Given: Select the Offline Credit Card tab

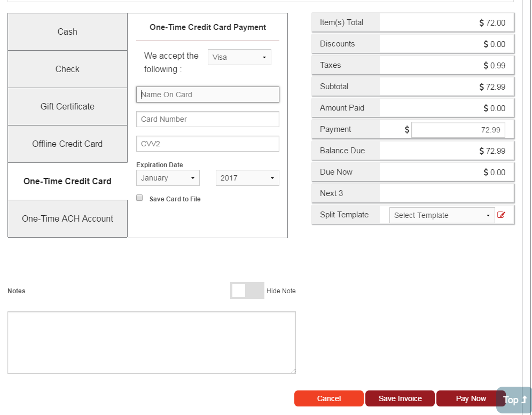Looking at the screenshot, I should point(67,144).
